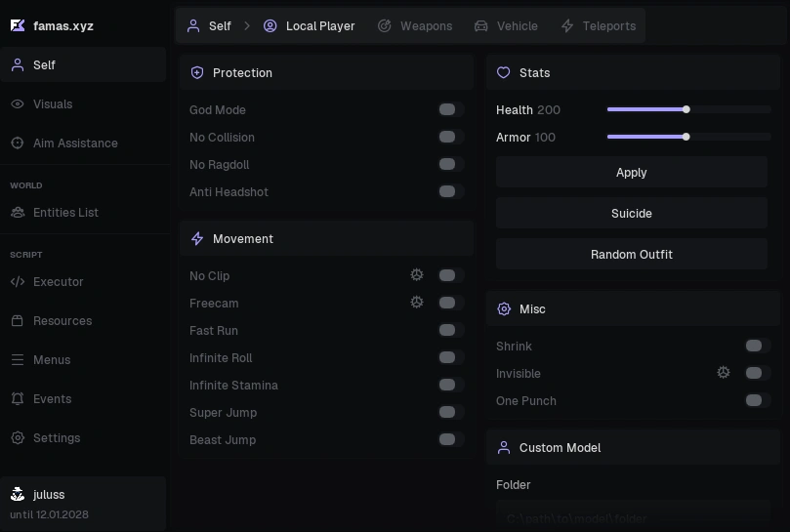Turn on Beast Jump
Viewport: 790px width, 532px height.
point(451,439)
